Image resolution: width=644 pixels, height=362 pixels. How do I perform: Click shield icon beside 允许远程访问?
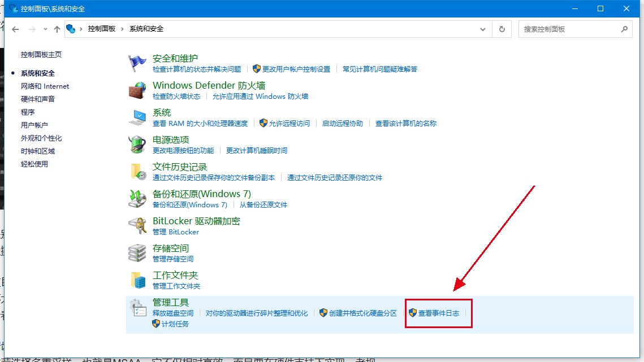point(263,123)
